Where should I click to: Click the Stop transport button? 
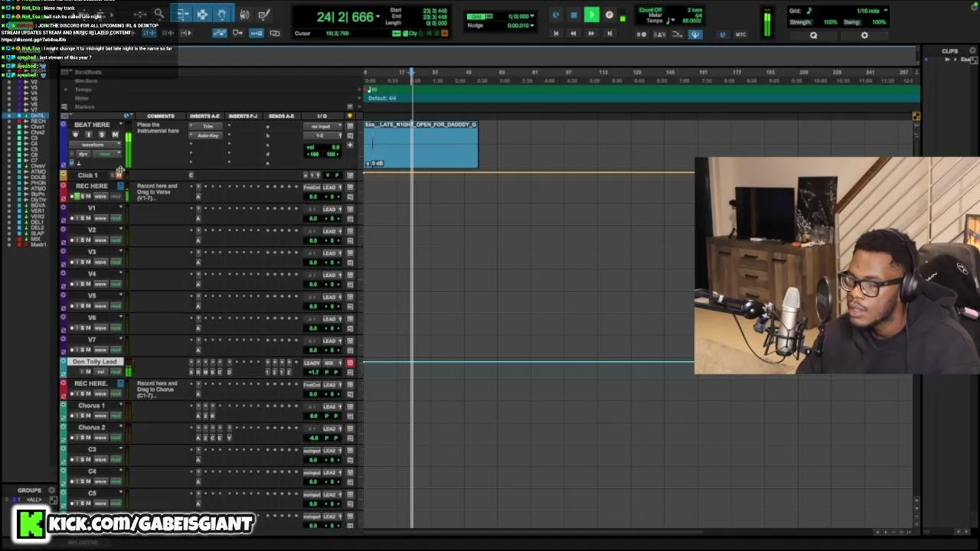coord(573,15)
